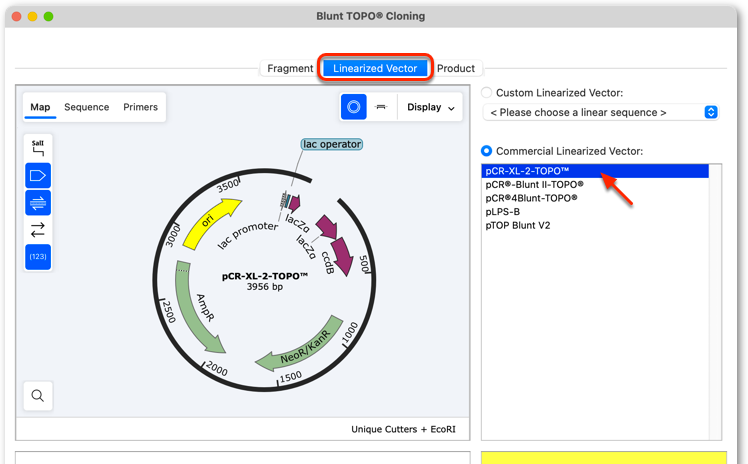Screen dimensions: 748x464
Task: Switch to circular map view icon
Action: click(353, 107)
